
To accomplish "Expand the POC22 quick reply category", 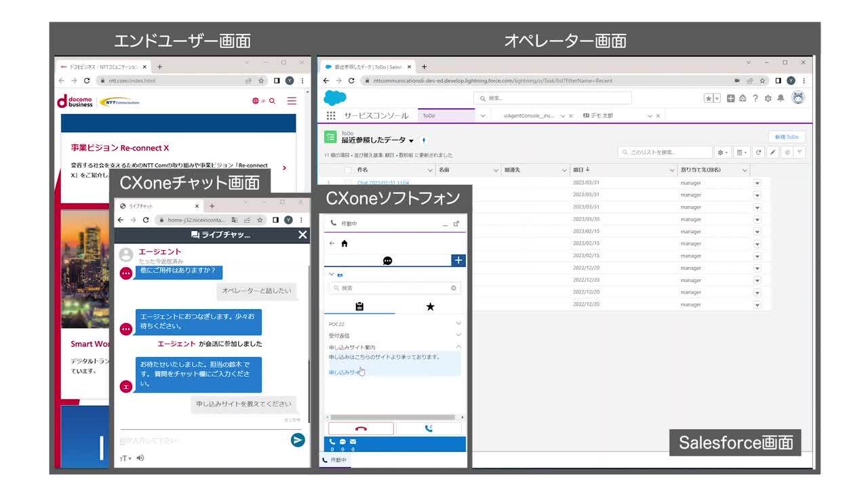I will click(458, 323).
